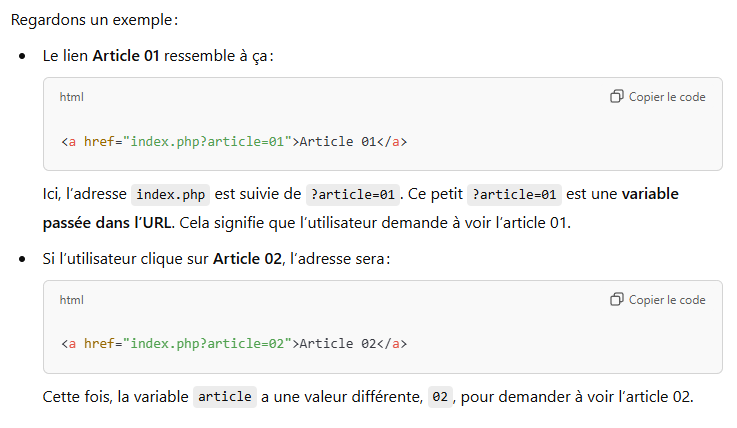Click the html language label above Article 02 code
Image resolution: width=737 pixels, height=428 pixels.
(72, 300)
